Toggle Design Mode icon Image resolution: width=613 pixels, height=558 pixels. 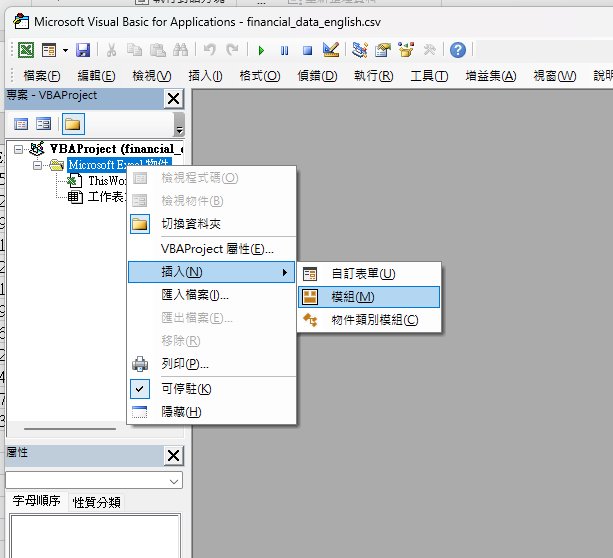click(331, 50)
